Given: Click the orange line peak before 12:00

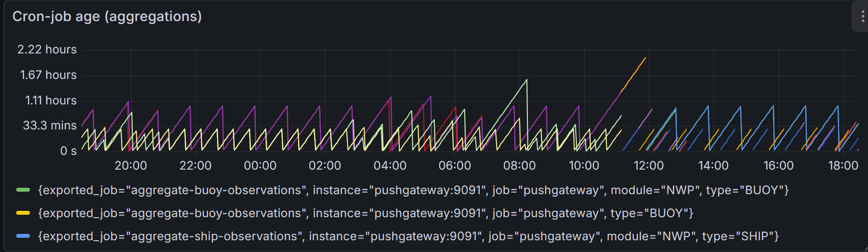Looking at the screenshot, I should point(645,58).
